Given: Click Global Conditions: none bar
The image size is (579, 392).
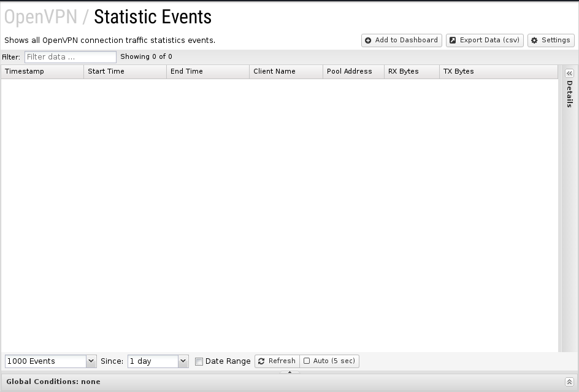Looking at the screenshot, I should tap(289, 382).
